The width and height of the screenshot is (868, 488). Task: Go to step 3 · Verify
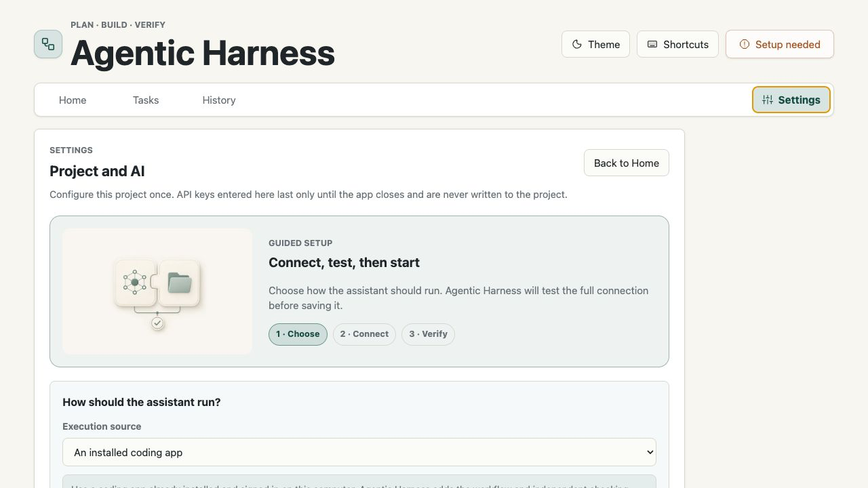428,334
